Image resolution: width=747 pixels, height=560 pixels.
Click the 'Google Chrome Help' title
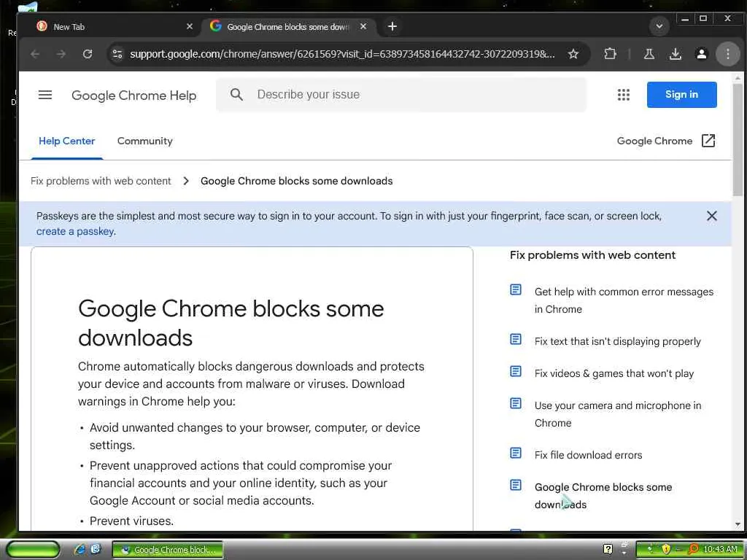pos(134,96)
